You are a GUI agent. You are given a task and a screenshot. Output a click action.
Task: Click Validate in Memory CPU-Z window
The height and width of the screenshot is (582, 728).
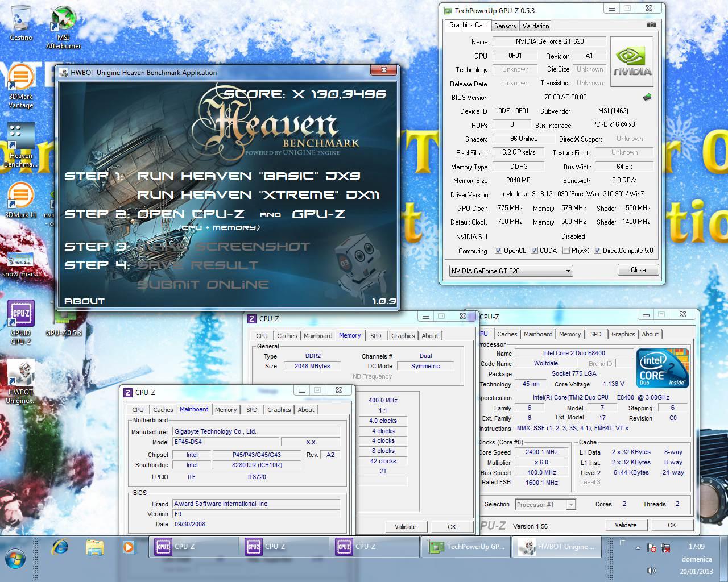coord(406,527)
